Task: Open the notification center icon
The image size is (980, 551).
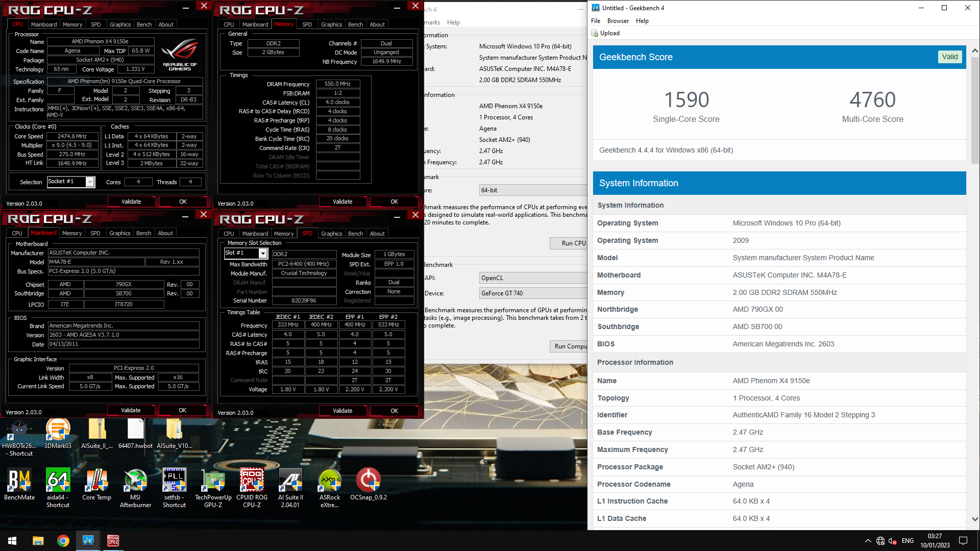Action: (963, 541)
